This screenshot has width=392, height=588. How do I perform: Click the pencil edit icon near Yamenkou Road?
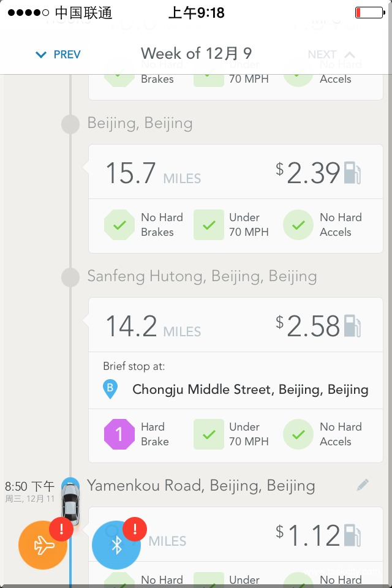(x=363, y=485)
